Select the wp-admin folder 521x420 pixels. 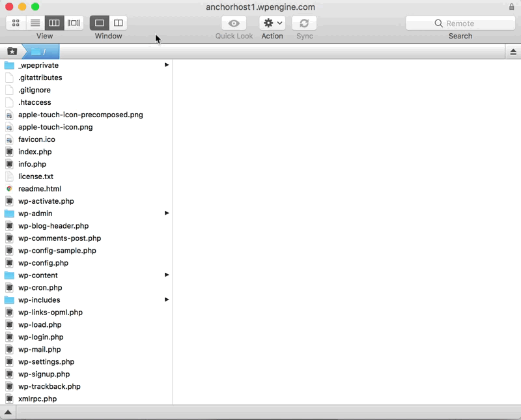[86, 214]
